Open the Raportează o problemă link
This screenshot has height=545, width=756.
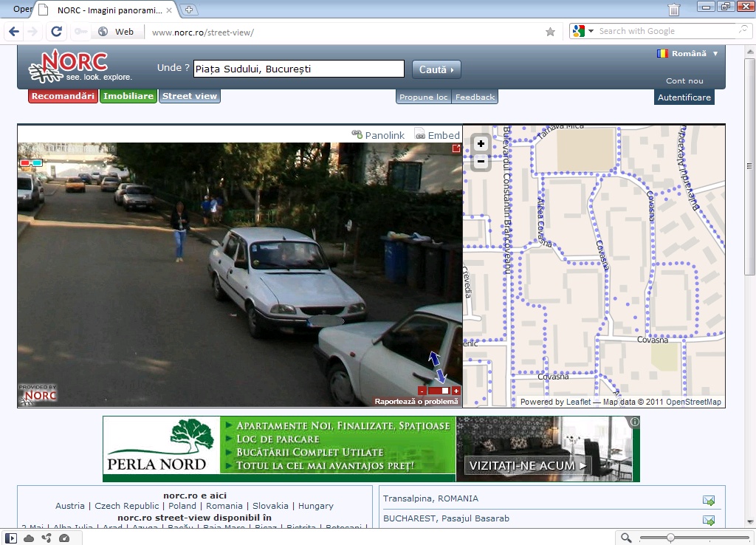click(x=417, y=402)
